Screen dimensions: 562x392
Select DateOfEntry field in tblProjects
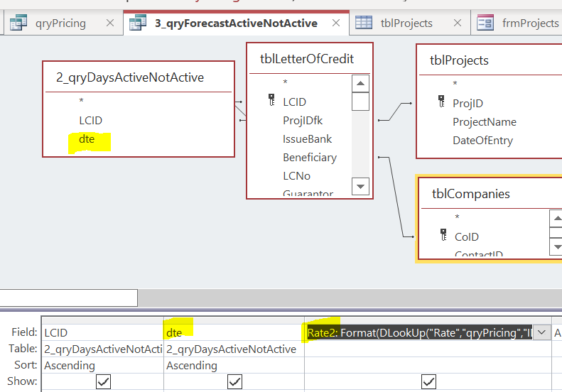point(483,141)
